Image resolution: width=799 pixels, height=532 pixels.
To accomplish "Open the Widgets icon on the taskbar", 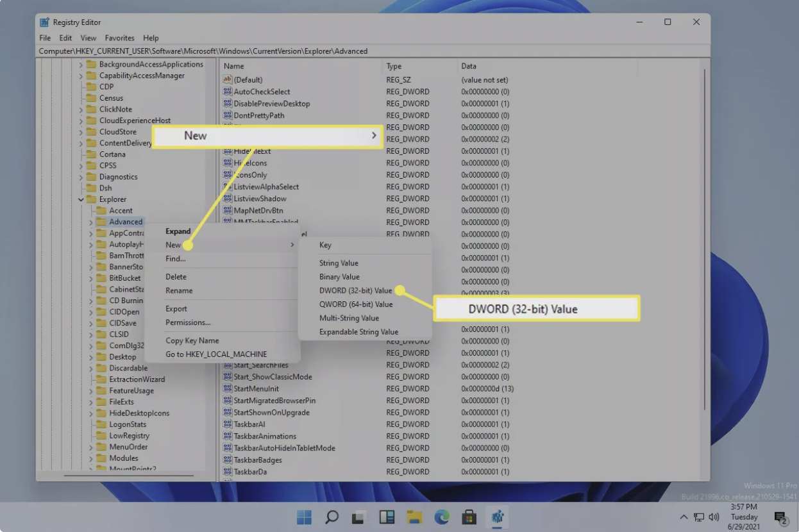I will [x=387, y=517].
